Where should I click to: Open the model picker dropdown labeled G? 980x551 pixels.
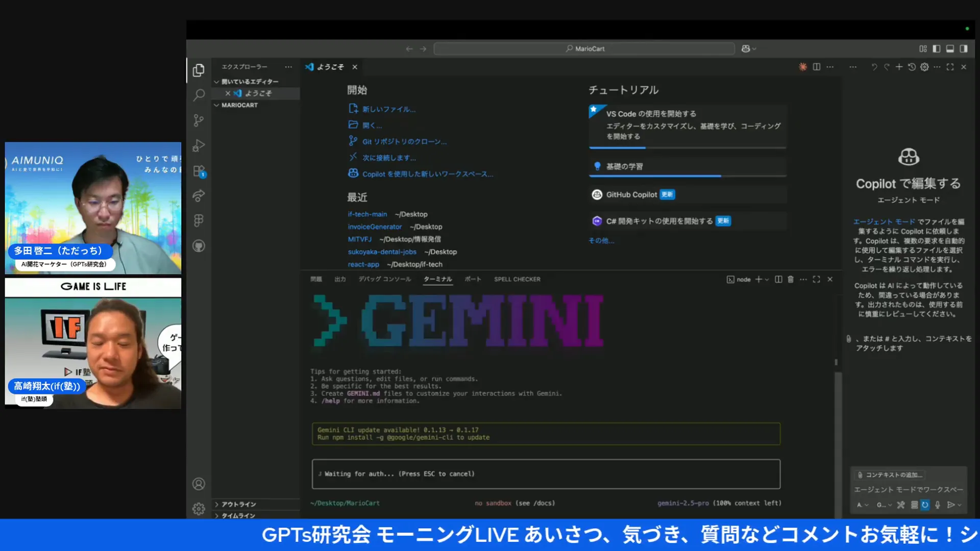pos(884,505)
